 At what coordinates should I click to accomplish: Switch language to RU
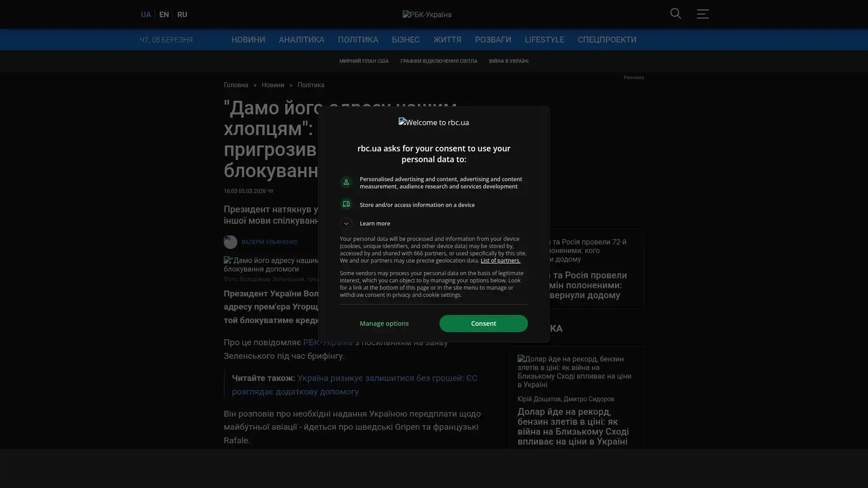coord(182,14)
